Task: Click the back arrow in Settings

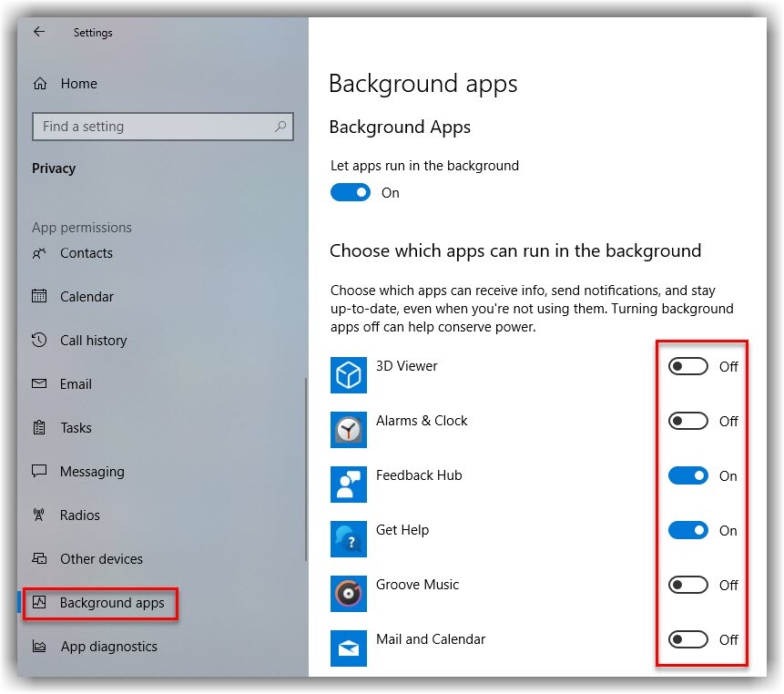Action: [39, 32]
